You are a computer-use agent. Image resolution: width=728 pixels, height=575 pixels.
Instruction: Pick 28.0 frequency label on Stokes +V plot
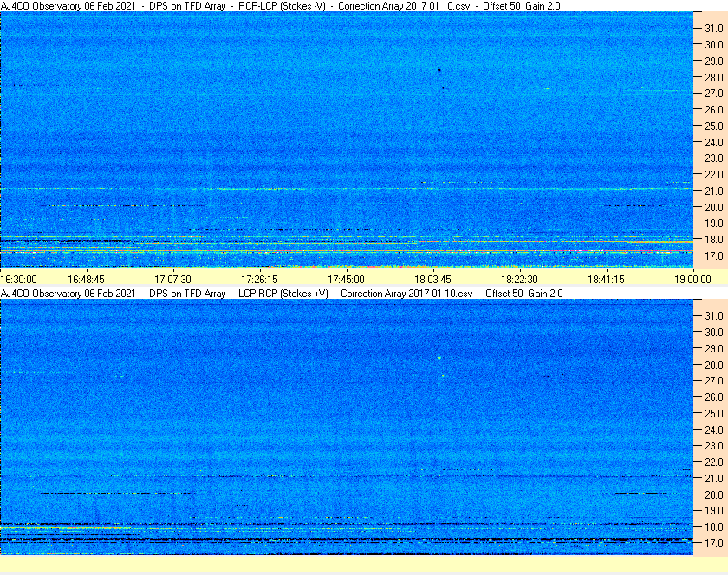[x=714, y=365]
